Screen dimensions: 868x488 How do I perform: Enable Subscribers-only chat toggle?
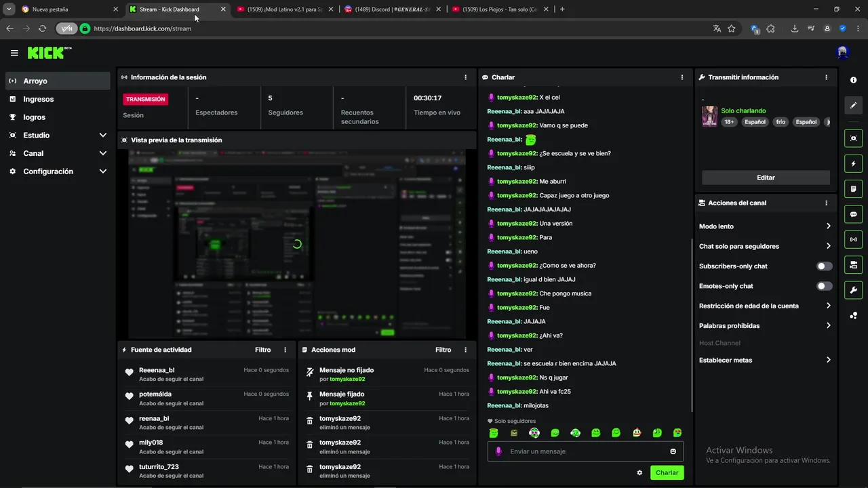click(x=824, y=266)
